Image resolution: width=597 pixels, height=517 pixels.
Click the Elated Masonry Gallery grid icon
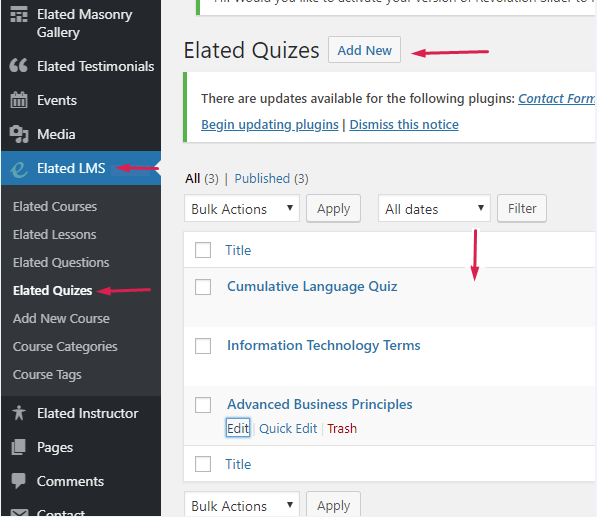[x=19, y=14]
